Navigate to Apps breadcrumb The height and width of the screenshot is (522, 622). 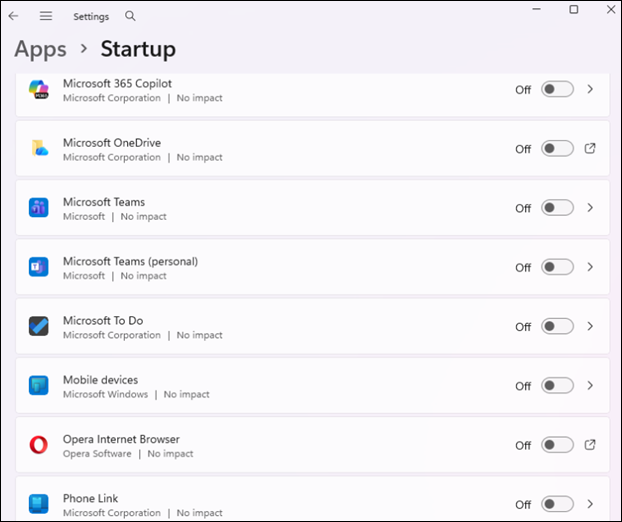40,49
